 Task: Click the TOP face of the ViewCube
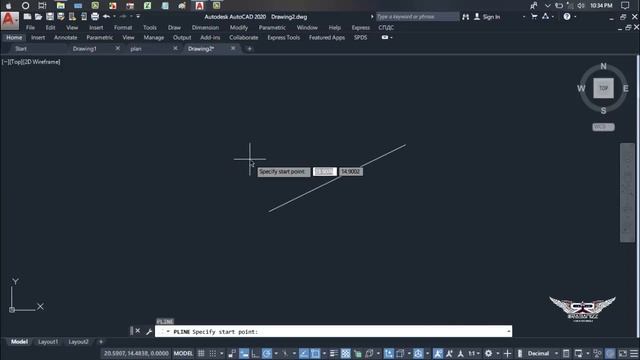603,88
